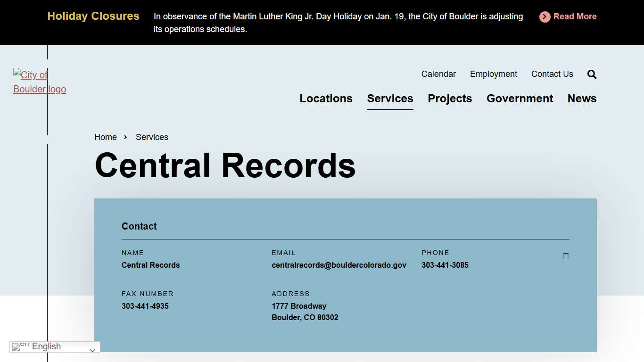The height and width of the screenshot is (362, 644).
Task: Click the Home breadcrumb link
Action: [105, 137]
